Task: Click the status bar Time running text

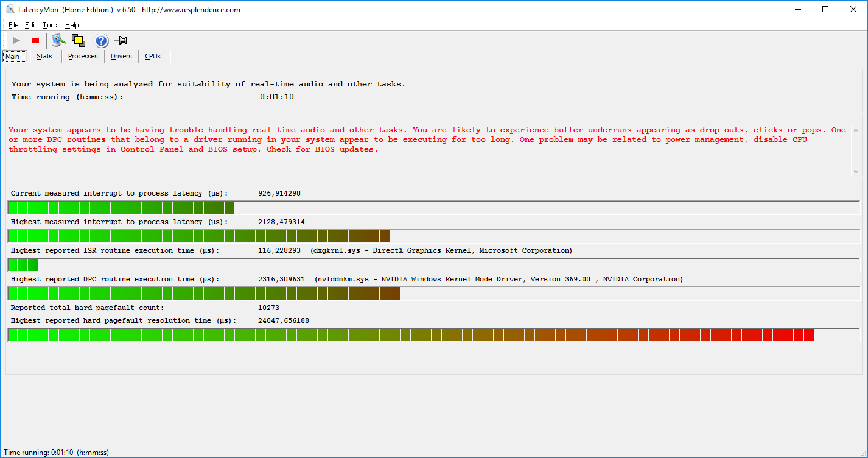Action: click(57, 453)
